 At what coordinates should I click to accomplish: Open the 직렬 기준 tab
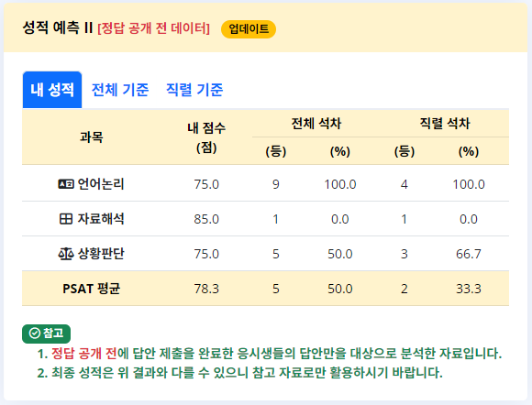(x=194, y=90)
